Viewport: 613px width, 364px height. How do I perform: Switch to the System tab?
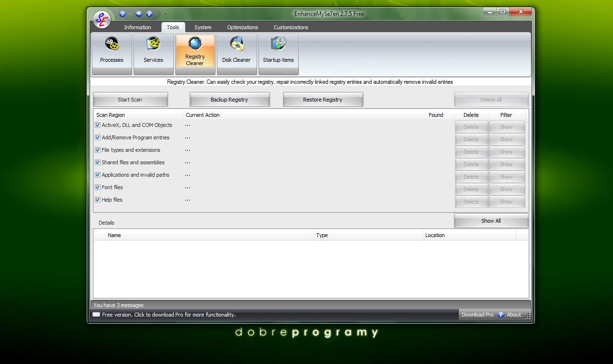(x=203, y=27)
